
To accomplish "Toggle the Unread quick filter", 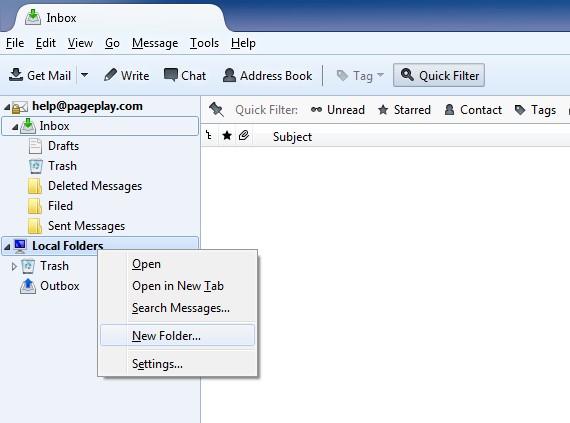I will [338, 110].
